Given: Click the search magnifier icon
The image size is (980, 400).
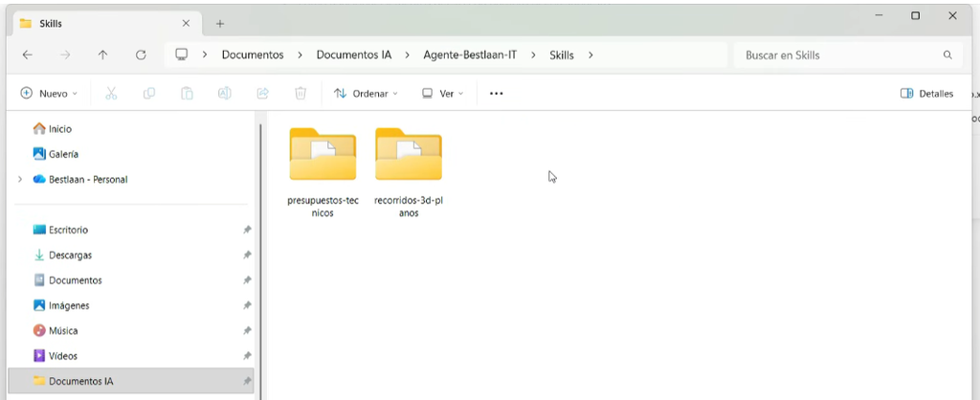Looking at the screenshot, I should pyautogui.click(x=947, y=55).
